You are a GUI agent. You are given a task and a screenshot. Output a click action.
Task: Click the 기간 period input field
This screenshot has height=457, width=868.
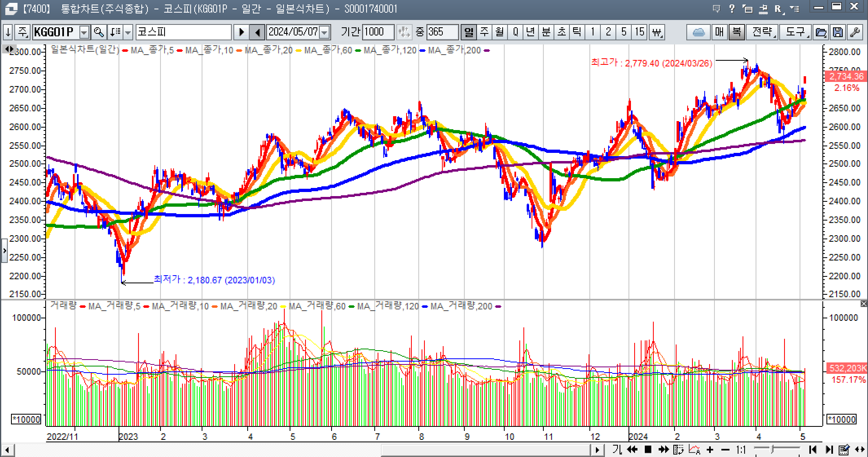pyautogui.click(x=378, y=32)
